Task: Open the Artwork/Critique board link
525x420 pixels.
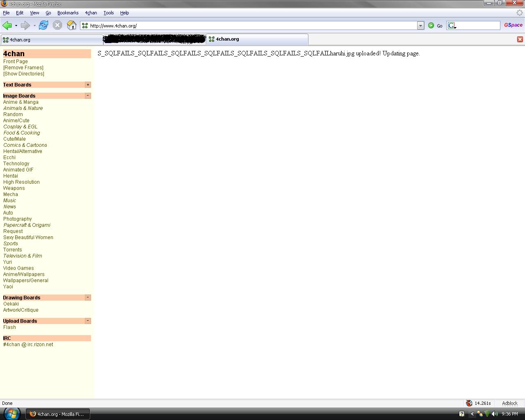Action: (21, 310)
